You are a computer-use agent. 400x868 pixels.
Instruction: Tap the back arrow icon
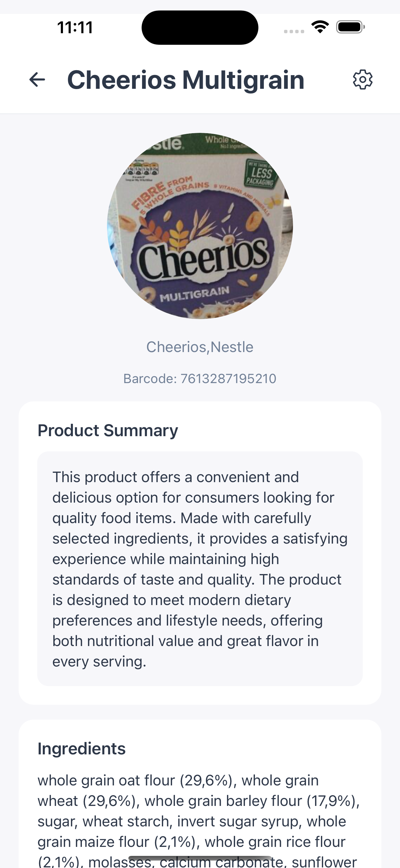pos(37,80)
